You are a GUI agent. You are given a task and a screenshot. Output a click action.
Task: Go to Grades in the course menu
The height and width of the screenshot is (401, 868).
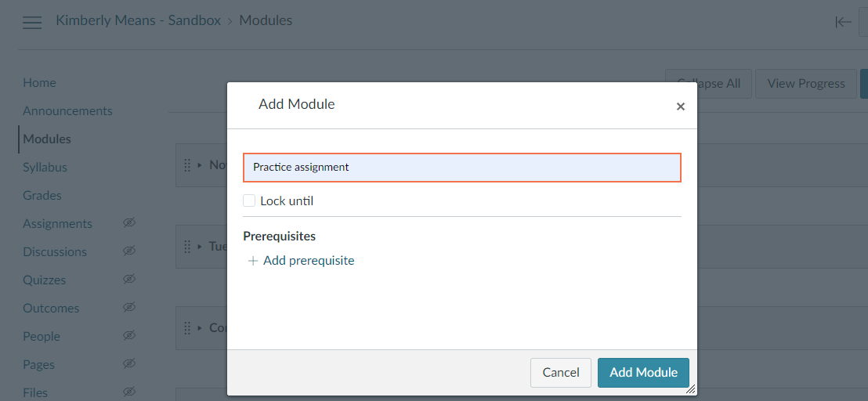42,195
